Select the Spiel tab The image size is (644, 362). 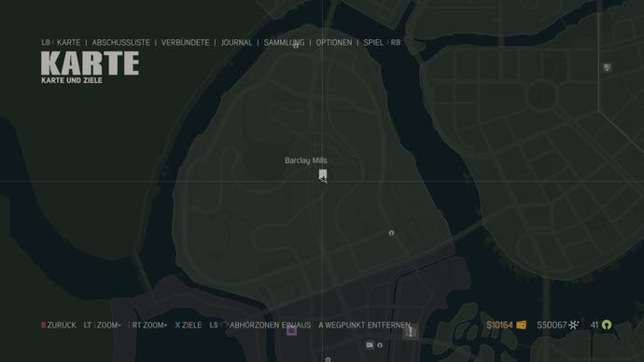tap(373, 42)
